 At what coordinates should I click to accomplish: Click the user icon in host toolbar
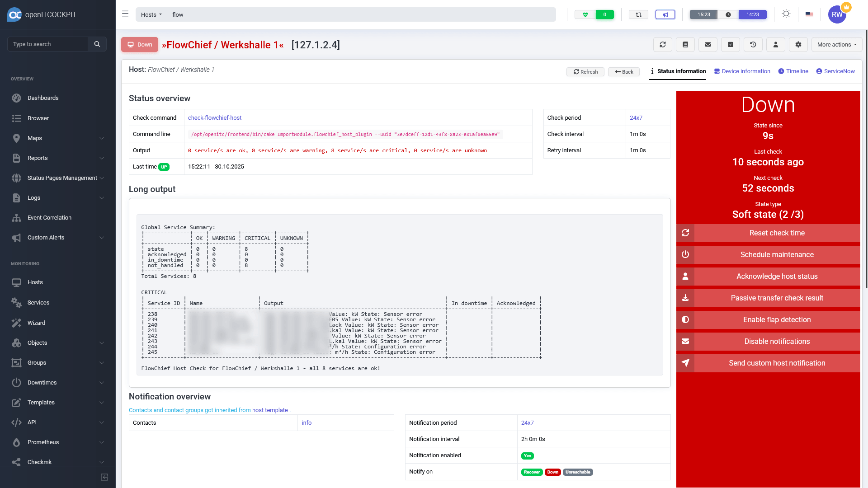[x=775, y=45]
